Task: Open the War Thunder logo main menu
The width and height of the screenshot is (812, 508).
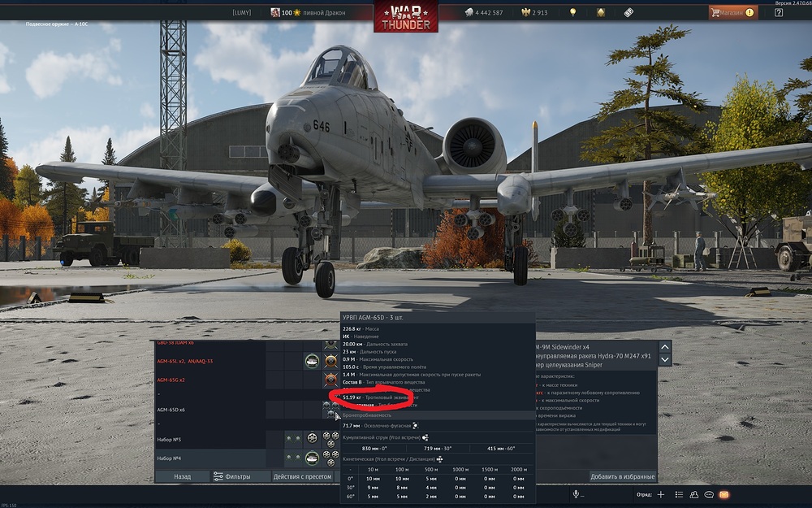Action: (x=406, y=18)
